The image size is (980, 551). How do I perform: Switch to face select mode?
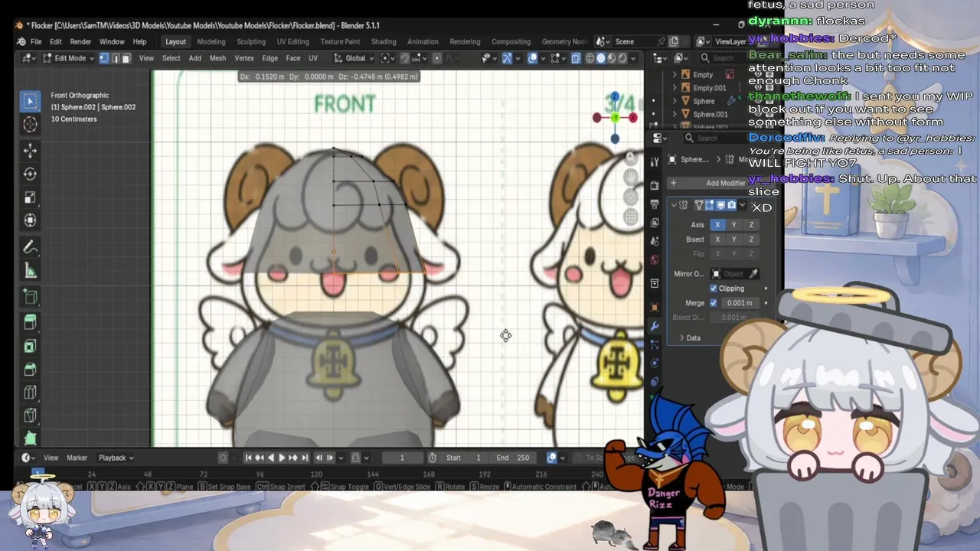point(126,58)
